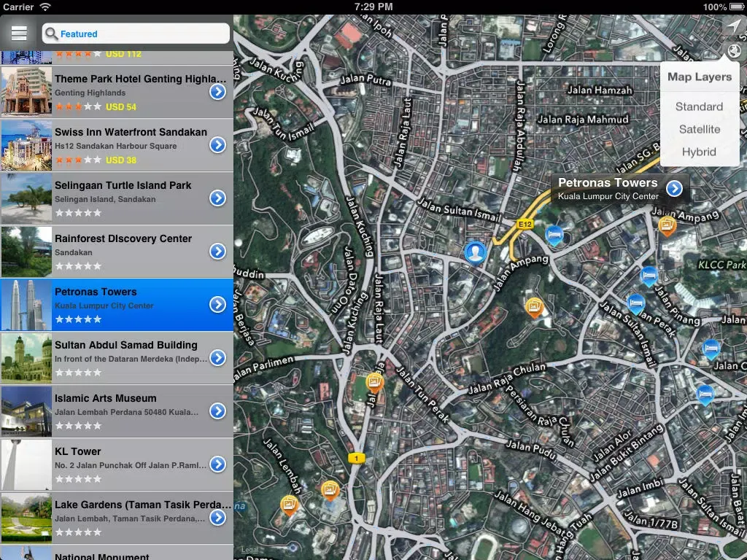Click star rating of Petronas Towers row
This screenshot has width=747, height=560.
click(x=79, y=319)
